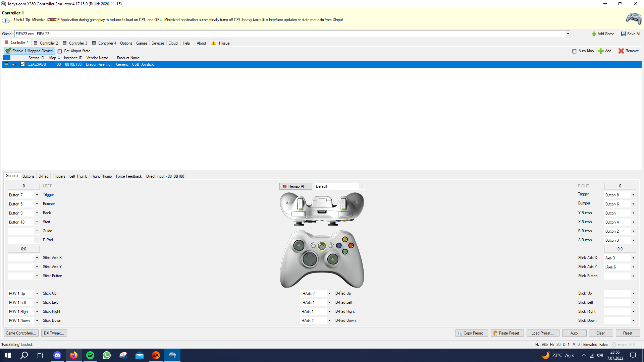Click the Load Preset button
Image resolution: width=644 pixels, height=362 pixels.
click(x=542, y=333)
